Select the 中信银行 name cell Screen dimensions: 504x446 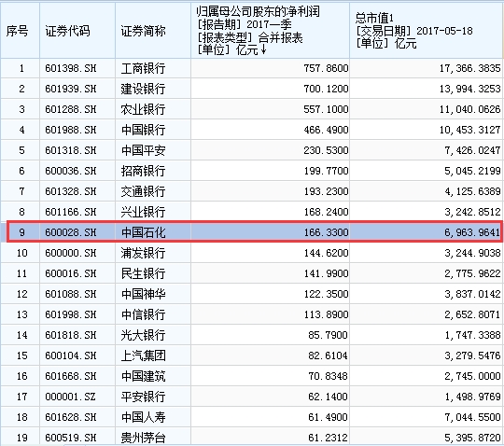coord(143,314)
